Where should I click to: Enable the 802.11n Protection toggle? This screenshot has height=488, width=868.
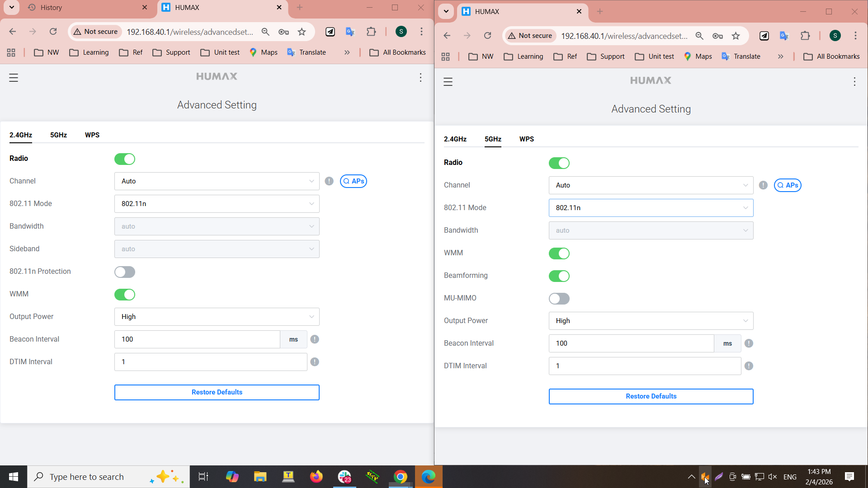(x=125, y=272)
